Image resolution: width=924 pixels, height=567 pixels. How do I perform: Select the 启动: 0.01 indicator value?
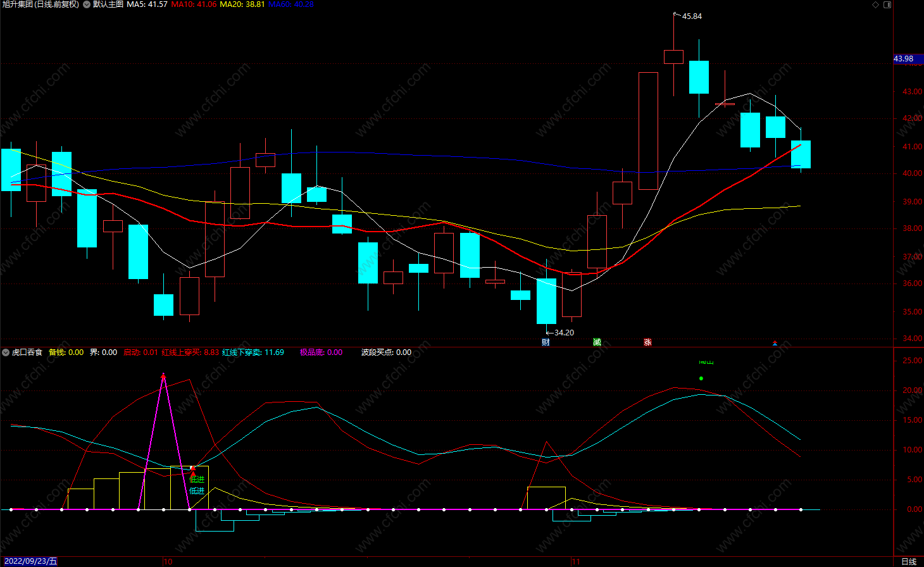point(140,352)
